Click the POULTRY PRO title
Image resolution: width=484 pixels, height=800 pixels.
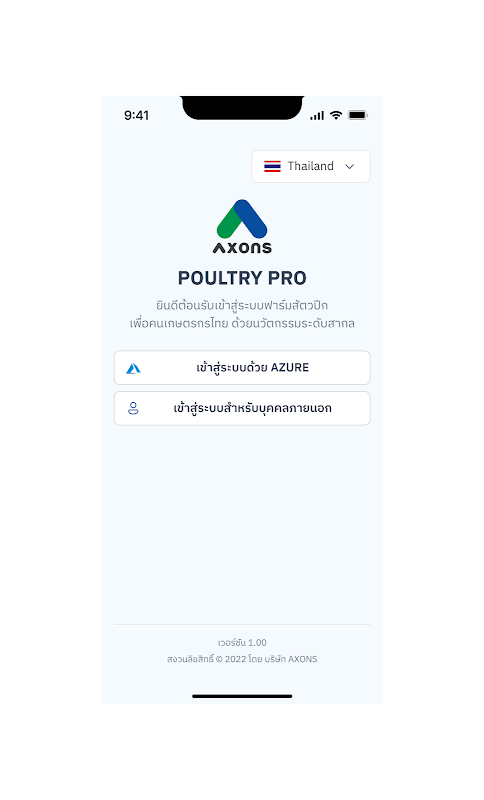tap(242, 278)
